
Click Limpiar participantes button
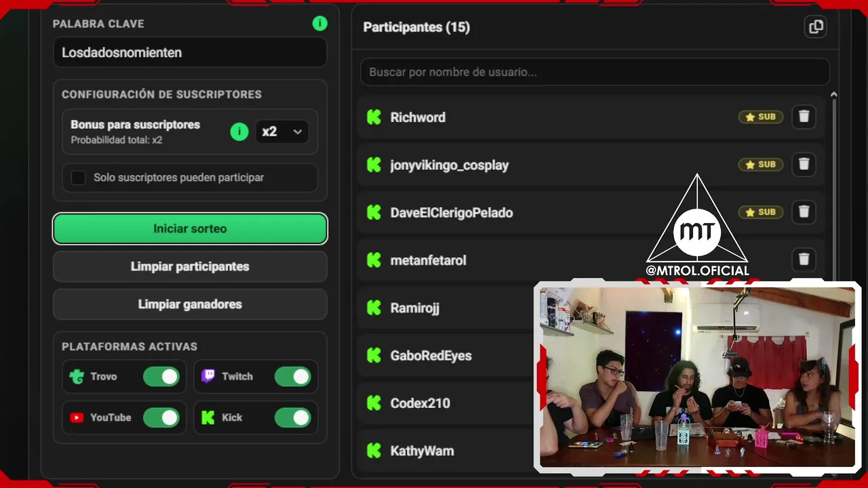(x=190, y=266)
